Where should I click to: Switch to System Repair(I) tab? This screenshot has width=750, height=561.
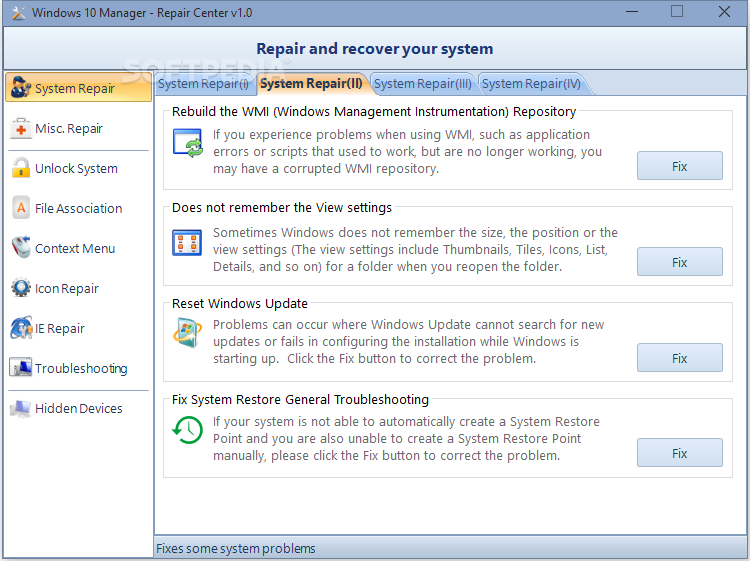point(203,84)
